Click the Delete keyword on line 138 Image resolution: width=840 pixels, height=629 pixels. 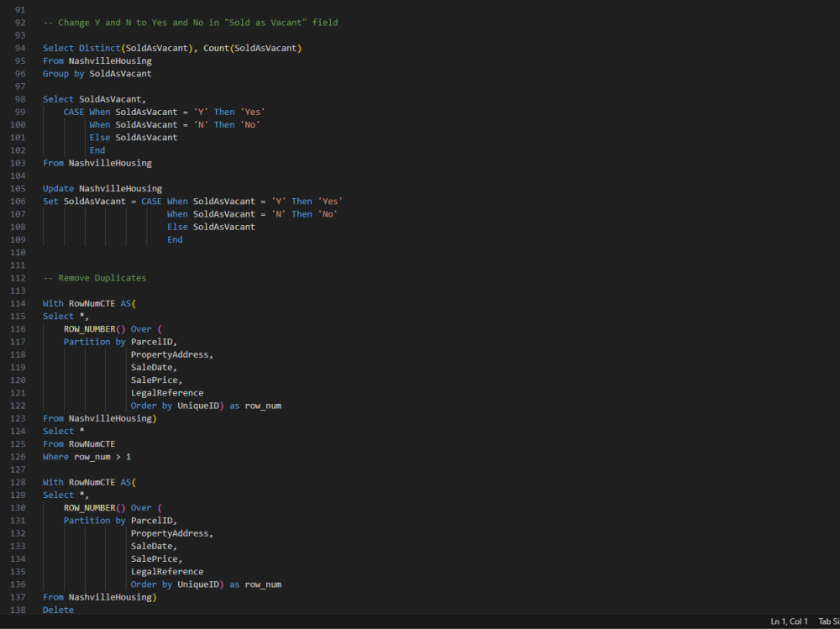(59, 610)
